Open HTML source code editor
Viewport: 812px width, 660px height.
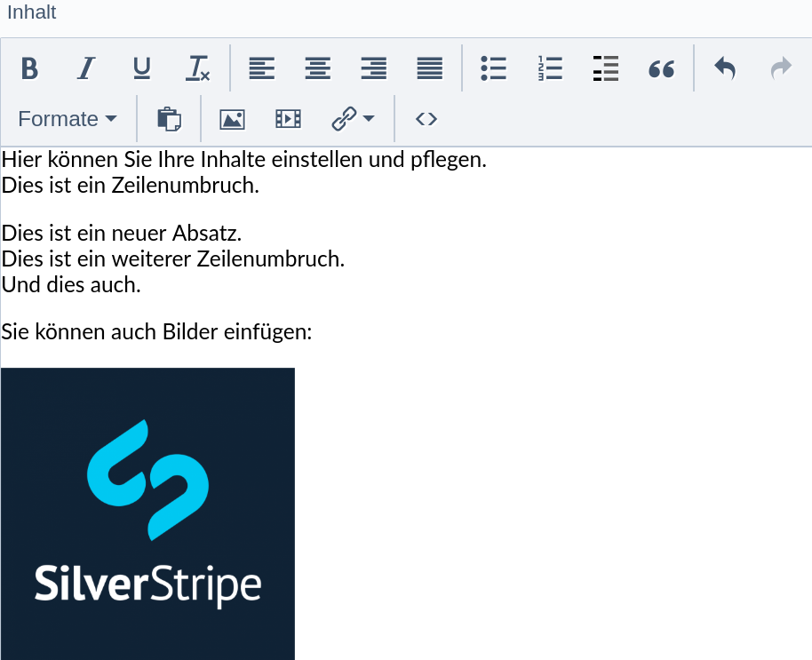pos(426,119)
